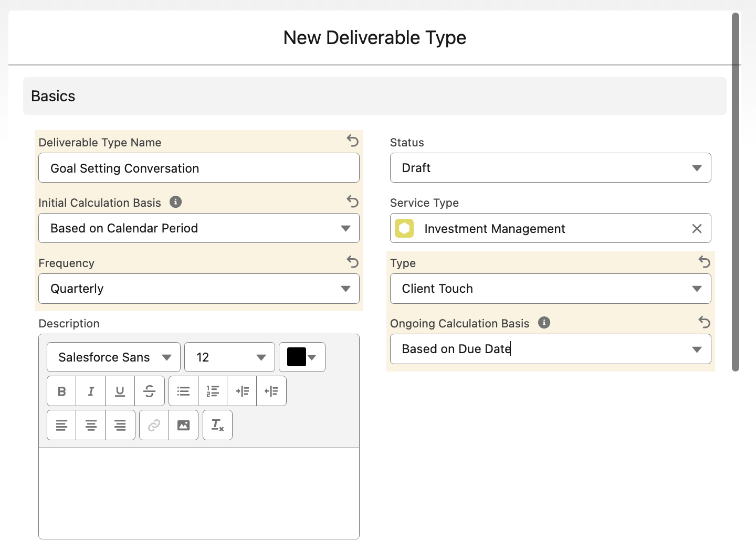The width and height of the screenshot is (756, 552).
Task: Click the Description field label
Action: coord(69,324)
